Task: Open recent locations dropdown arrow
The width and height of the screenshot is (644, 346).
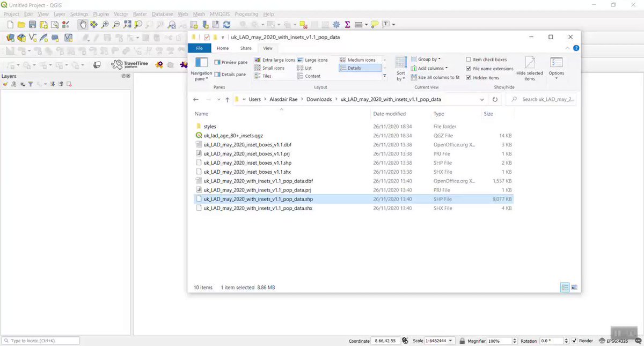Action: click(218, 100)
